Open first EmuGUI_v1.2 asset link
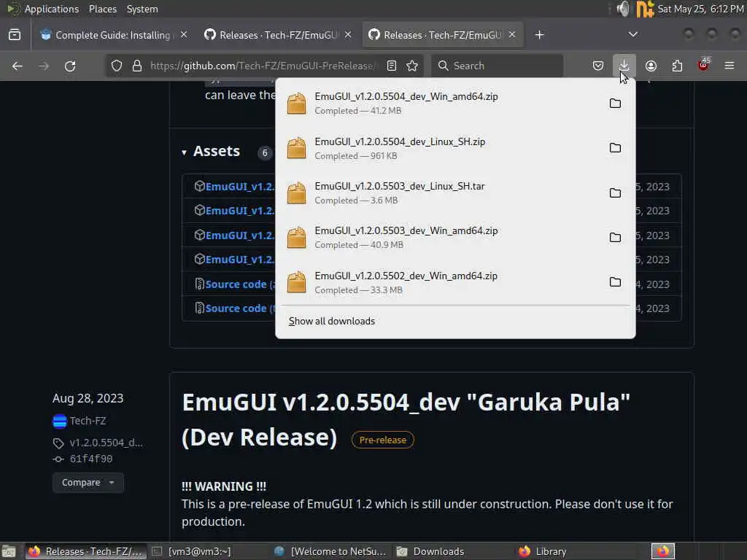Screen dimensions: 747x560 click(x=239, y=187)
